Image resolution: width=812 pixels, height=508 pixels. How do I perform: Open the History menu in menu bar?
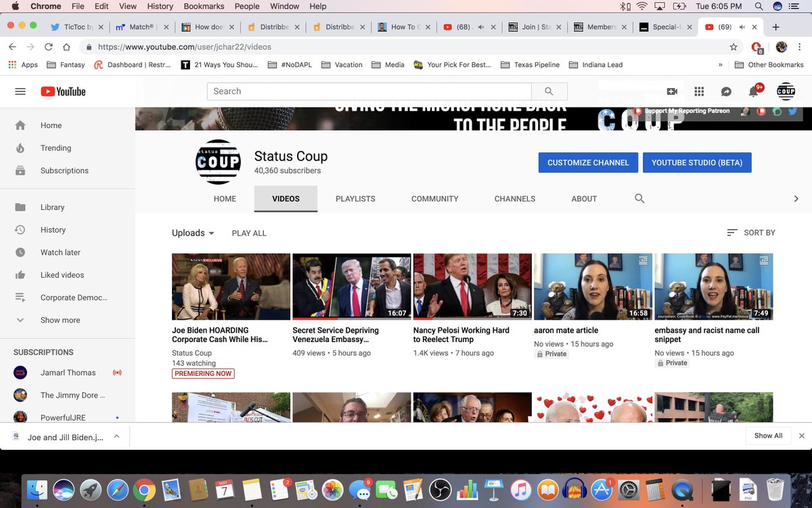tap(160, 6)
